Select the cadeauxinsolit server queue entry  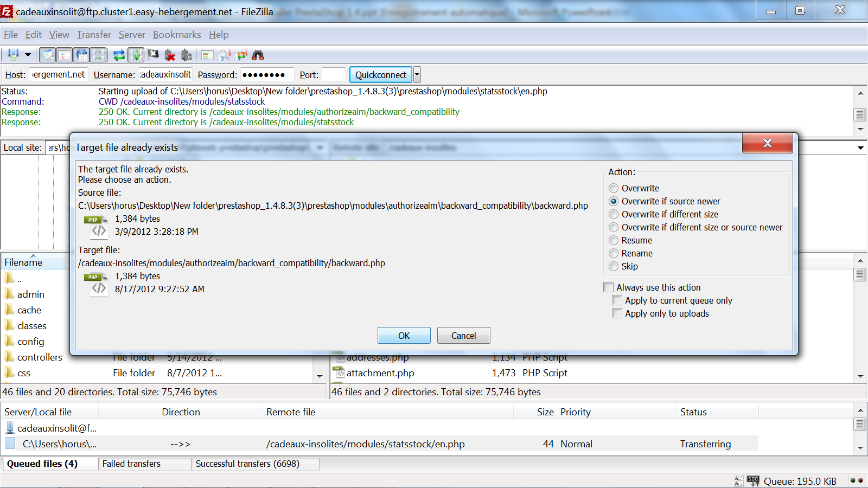pyautogui.click(x=57, y=428)
